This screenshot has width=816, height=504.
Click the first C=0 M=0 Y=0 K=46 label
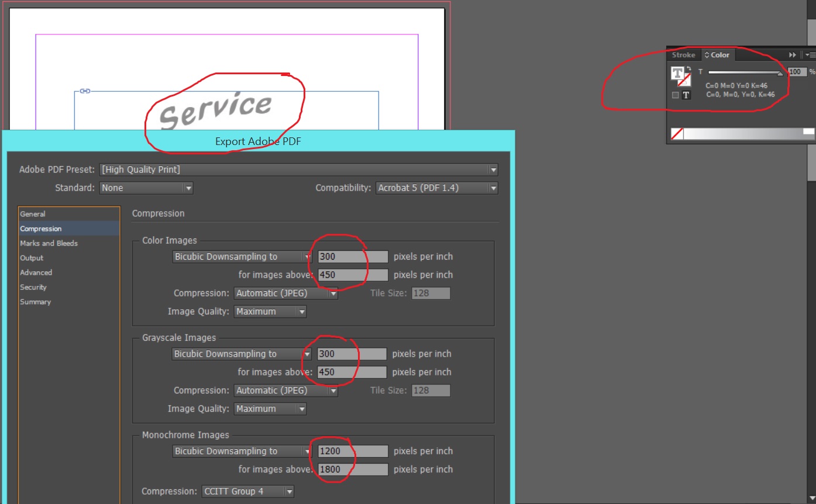pyautogui.click(x=736, y=86)
